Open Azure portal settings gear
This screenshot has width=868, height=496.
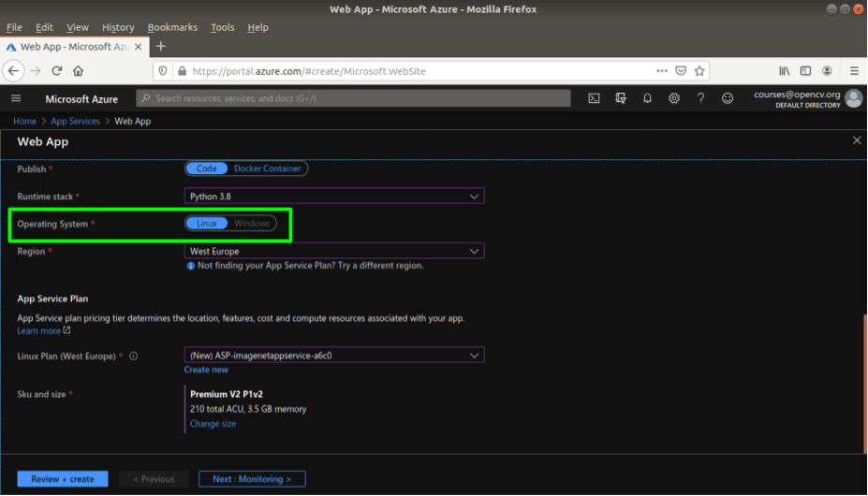(673, 98)
